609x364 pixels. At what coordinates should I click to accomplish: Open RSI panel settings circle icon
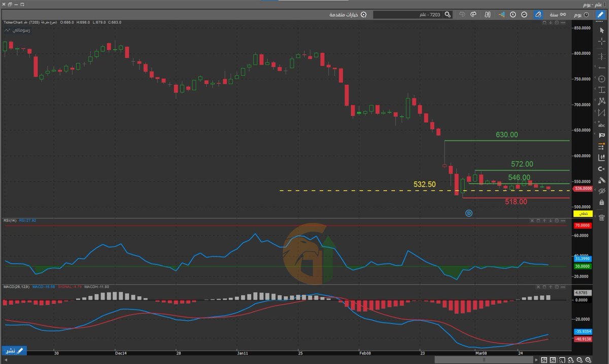coord(557,221)
